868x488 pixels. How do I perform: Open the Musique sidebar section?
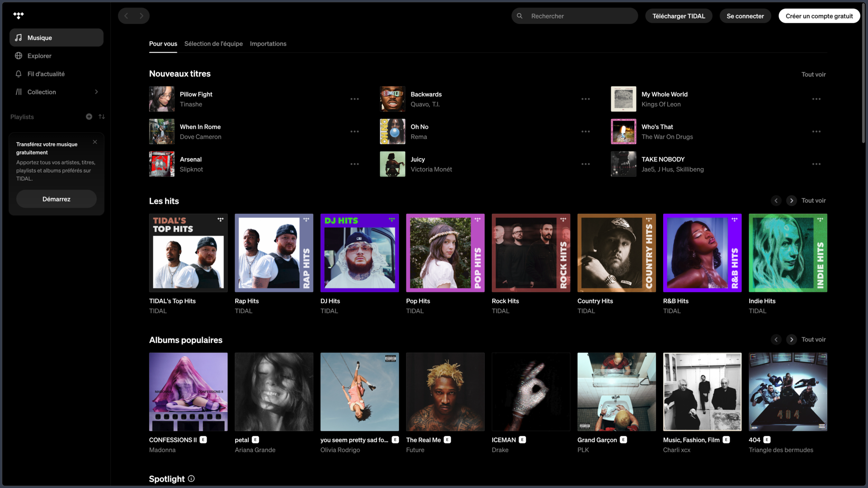[57, 38]
